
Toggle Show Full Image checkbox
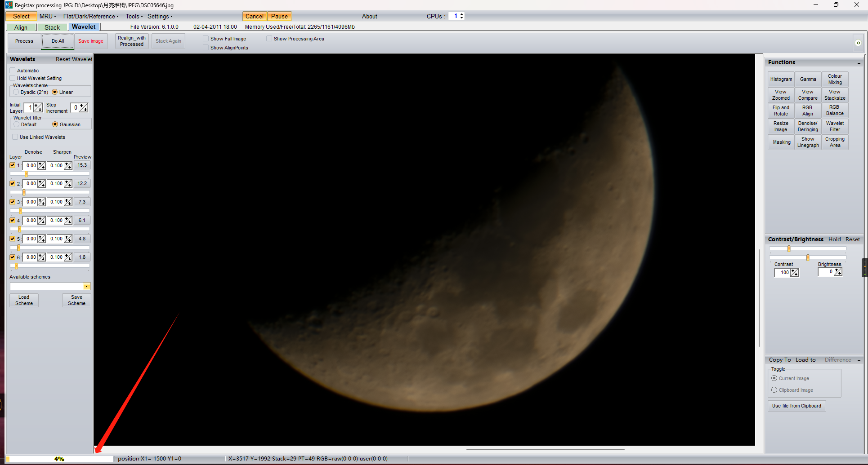pyautogui.click(x=206, y=39)
